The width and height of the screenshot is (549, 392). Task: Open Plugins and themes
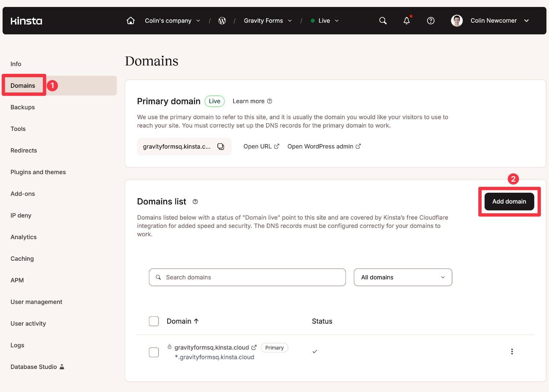coord(38,172)
